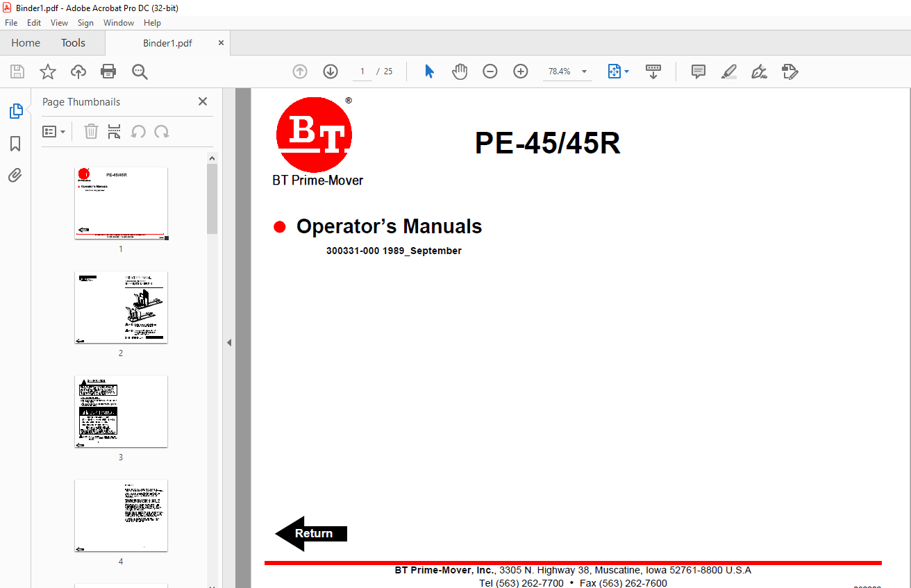Open the zoom percentage dropdown
The width and height of the screenshot is (911, 588).
pos(584,72)
